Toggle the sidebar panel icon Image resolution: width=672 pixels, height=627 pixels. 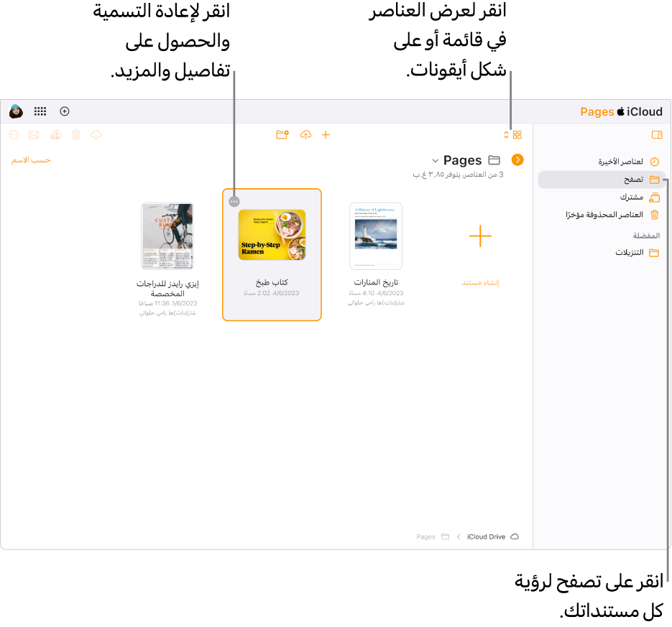(x=657, y=135)
